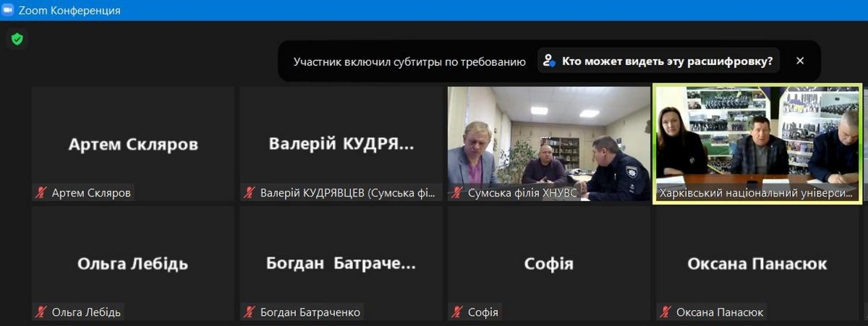Click muted mic icon beside Валерій КУДРЯВЦЕВ label
The image size is (868, 326).
pos(250,193)
